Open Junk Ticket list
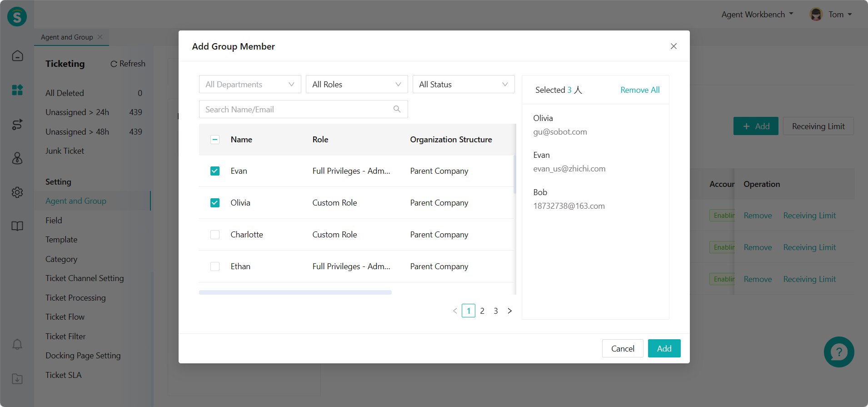 click(65, 151)
